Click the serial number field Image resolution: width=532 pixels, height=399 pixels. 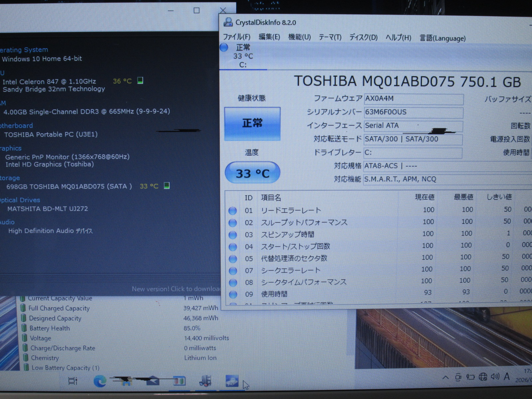tap(413, 112)
